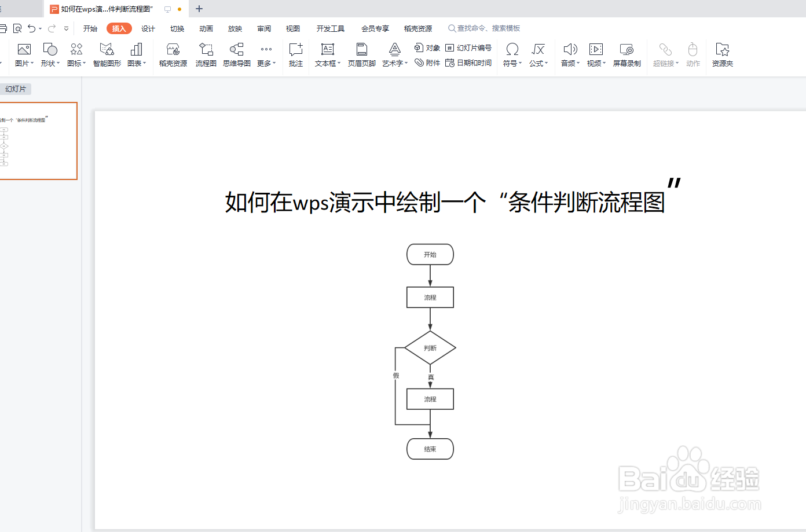Expand the 文本框 dropdown arrow
The image size is (806, 532).
point(339,63)
